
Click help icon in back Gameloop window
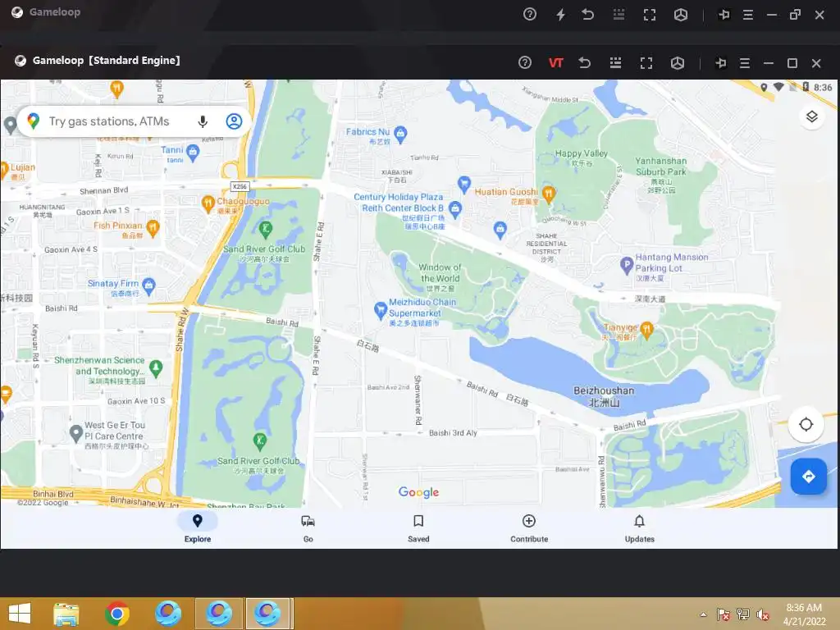tap(530, 15)
